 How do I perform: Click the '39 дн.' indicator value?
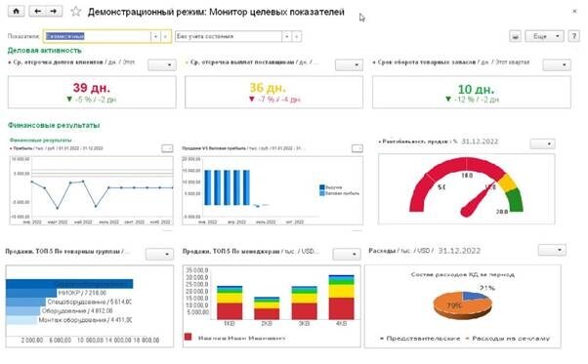(92, 88)
